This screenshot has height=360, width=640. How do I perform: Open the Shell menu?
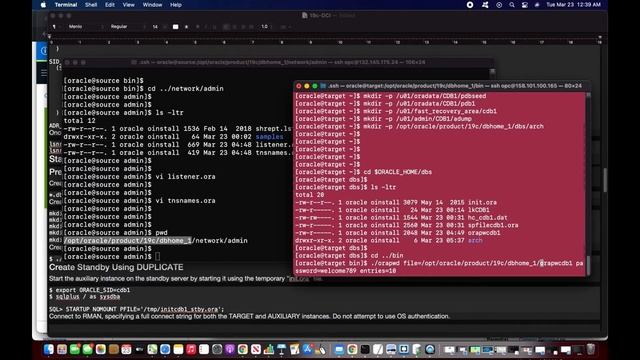tap(91, 5)
